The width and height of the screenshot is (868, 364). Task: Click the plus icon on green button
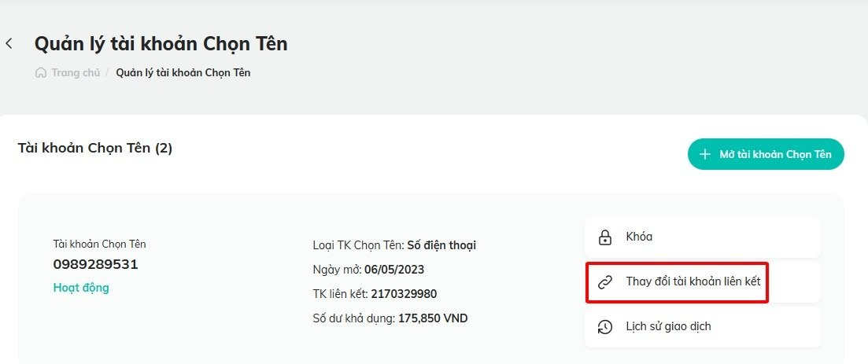click(x=704, y=154)
